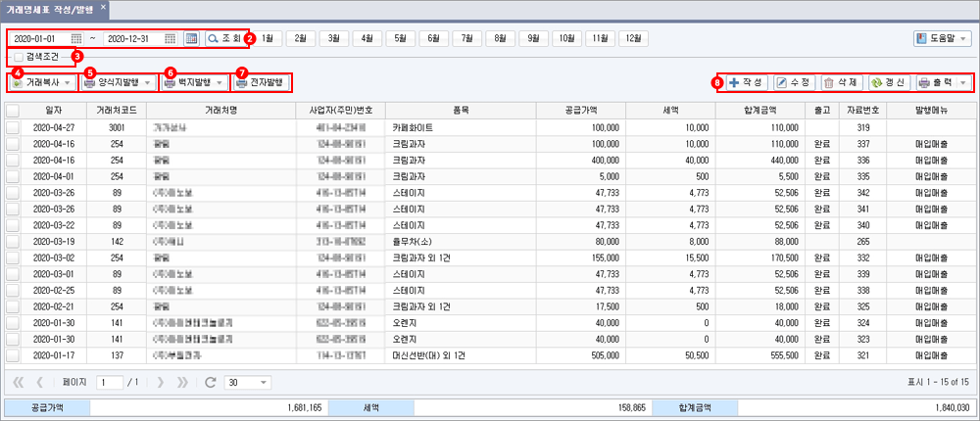The width and height of the screenshot is (980, 421).
Task: Expand the 출력 print dropdown arrow
Action: click(x=963, y=82)
